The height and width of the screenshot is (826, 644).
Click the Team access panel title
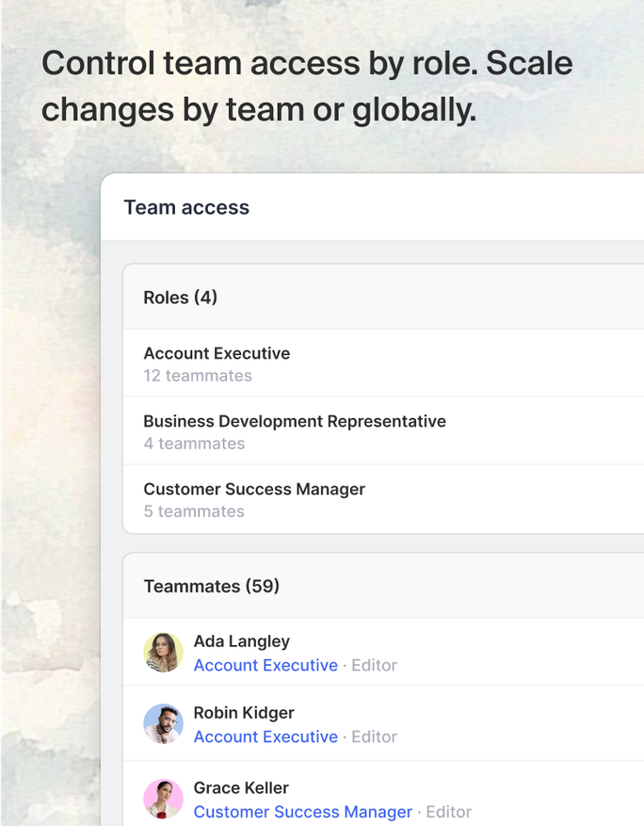pos(186,207)
